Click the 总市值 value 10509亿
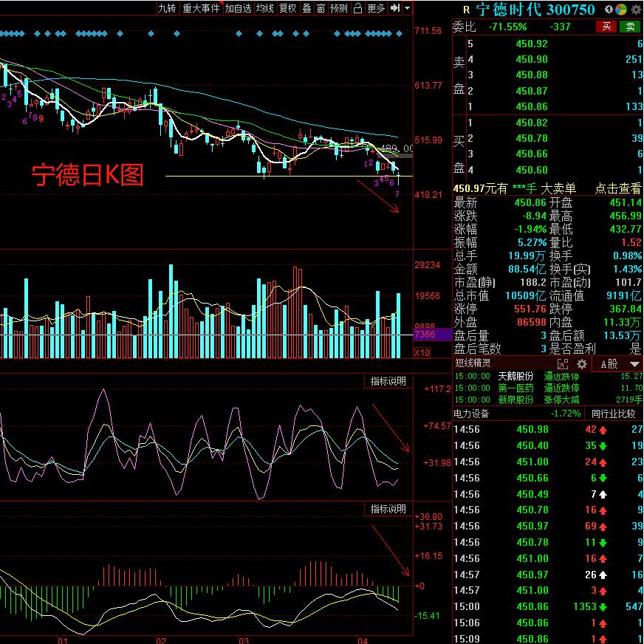Viewport: 644px width, 644px height. coord(525,295)
